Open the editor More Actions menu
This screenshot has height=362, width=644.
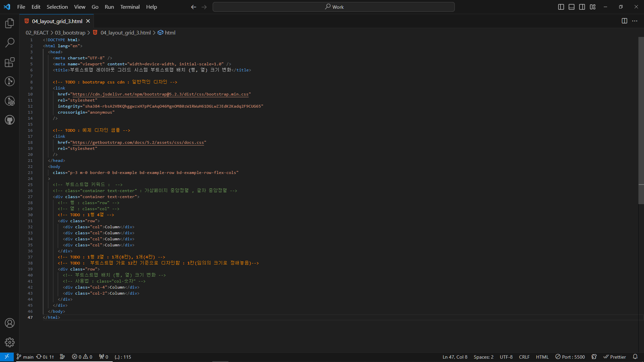pyautogui.click(x=635, y=21)
